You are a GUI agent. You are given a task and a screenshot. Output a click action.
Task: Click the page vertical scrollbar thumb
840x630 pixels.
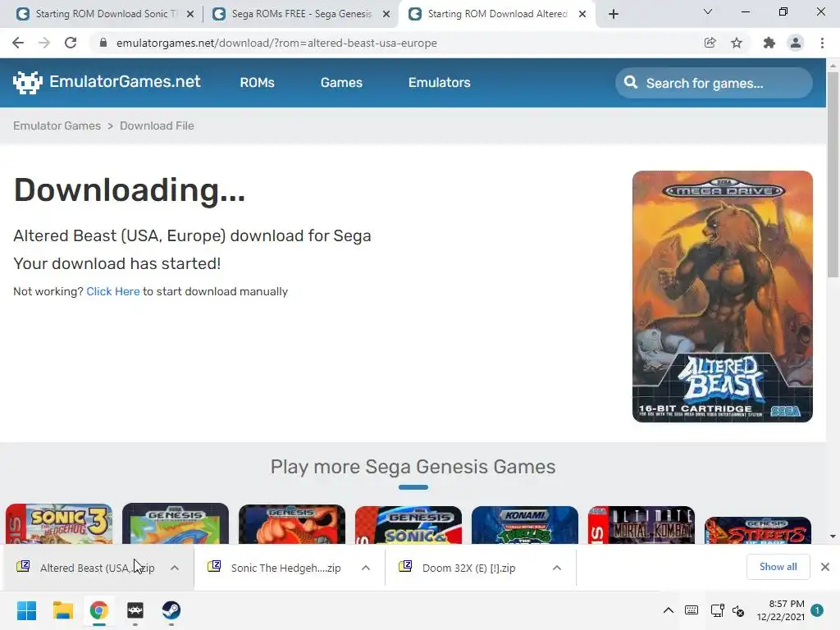click(833, 174)
